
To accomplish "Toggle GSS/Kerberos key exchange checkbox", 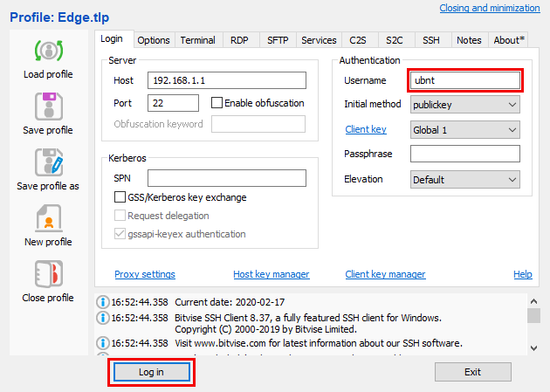I will 120,197.
